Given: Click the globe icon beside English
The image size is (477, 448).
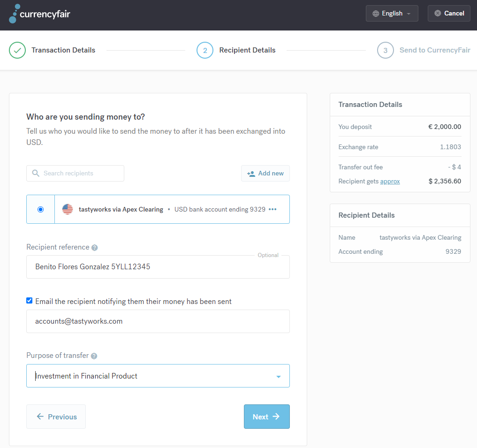Looking at the screenshot, I should tap(376, 14).
